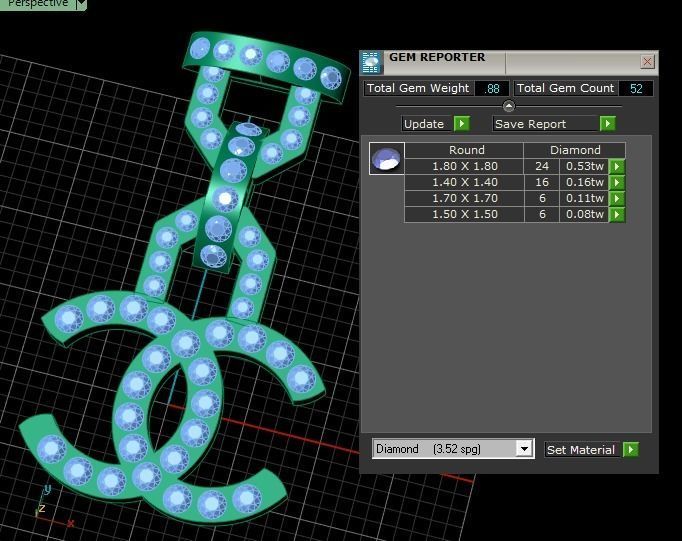
Task: Click the green arrow for the 1.80 X 1.80 row
Action: coord(617,166)
